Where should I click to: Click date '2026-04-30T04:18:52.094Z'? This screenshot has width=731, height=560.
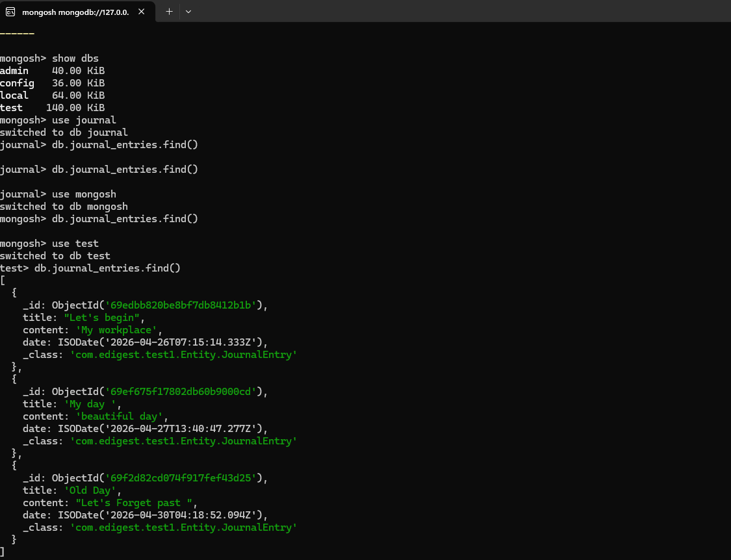coord(181,515)
